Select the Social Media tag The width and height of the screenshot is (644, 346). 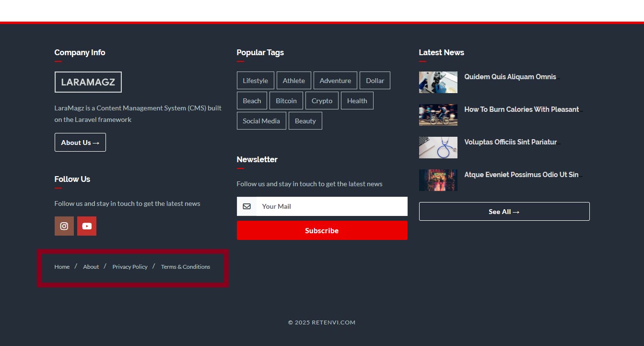point(261,120)
